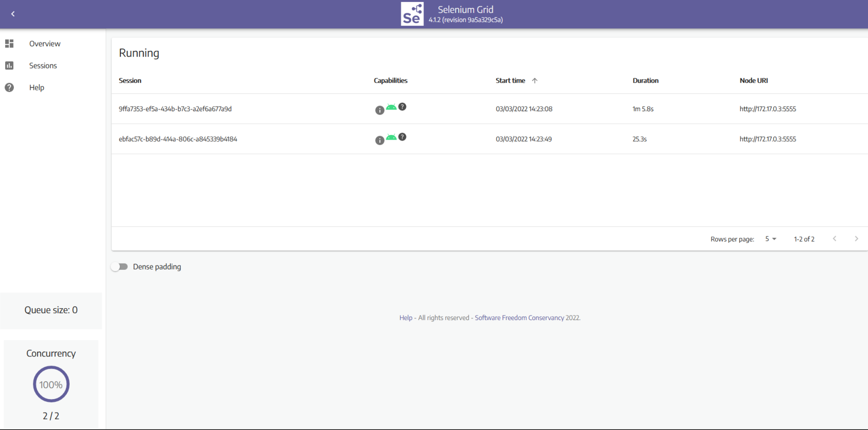Click the Android icon on second session row
Image resolution: width=868 pixels, height=430 pixels.
[391, 137]
